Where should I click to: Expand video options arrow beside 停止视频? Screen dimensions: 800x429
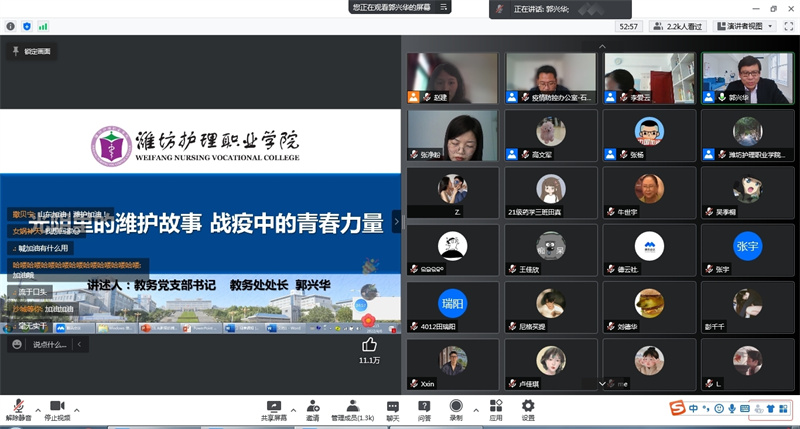(x=77, y=410)
